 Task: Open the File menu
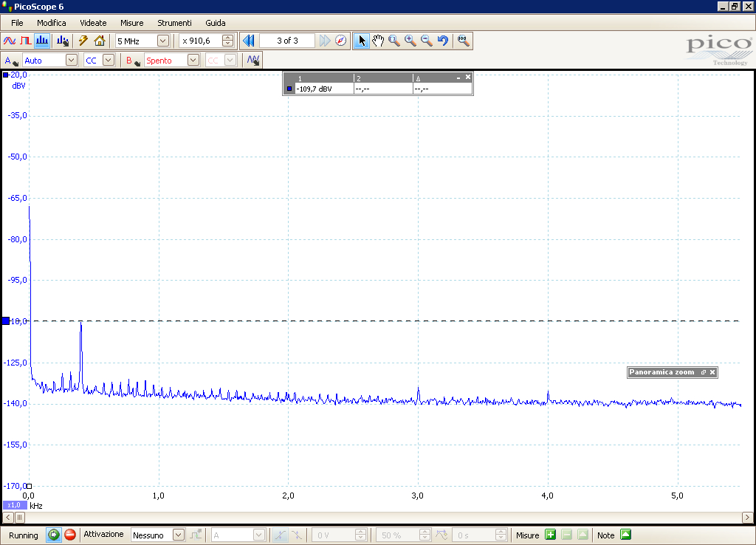pos(17,23)
